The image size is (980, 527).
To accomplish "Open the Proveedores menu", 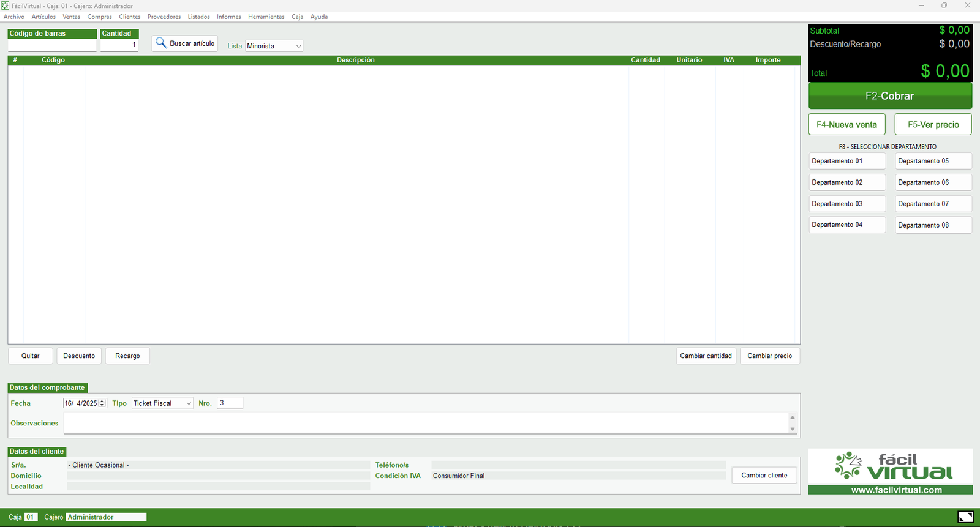I will pyautogui.click(x=164, y=17).
